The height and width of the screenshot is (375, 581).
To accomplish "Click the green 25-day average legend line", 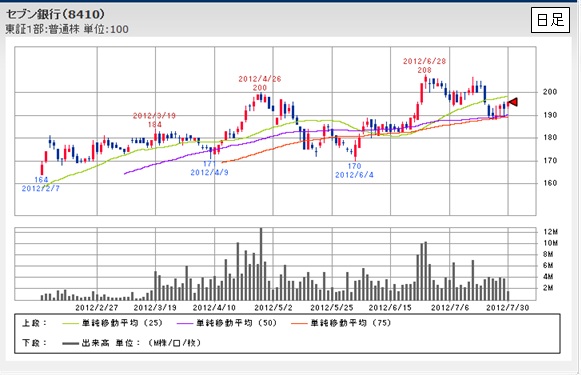I will point(70,323).
